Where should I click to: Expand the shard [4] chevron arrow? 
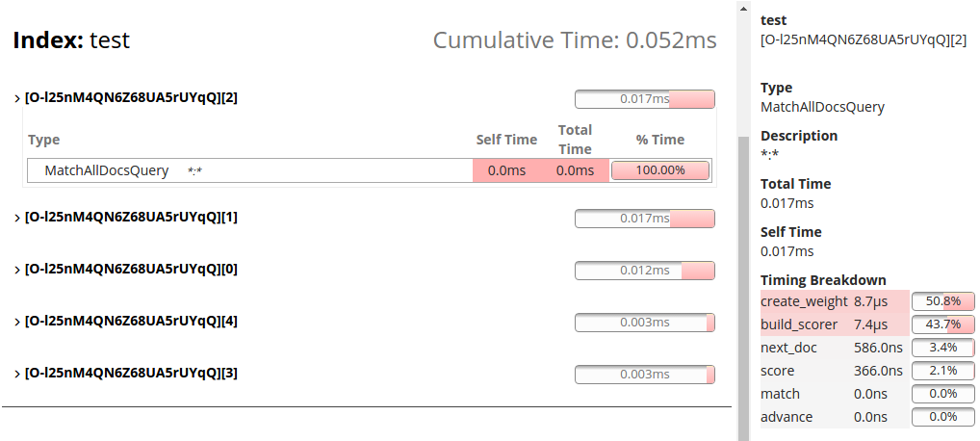tap(17, 322)
